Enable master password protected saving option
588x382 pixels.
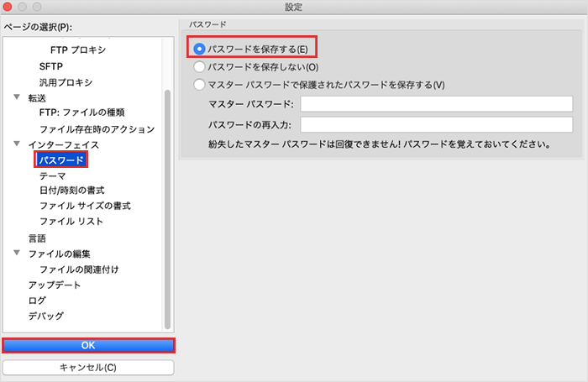pos(200,84)
